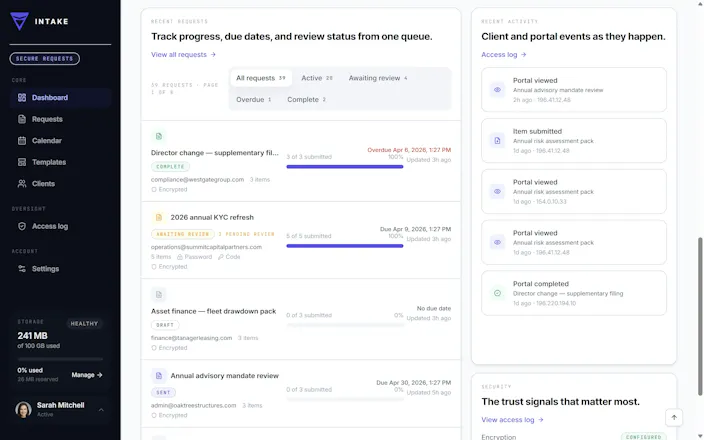Open Settings sliders icon

[22, 268]
